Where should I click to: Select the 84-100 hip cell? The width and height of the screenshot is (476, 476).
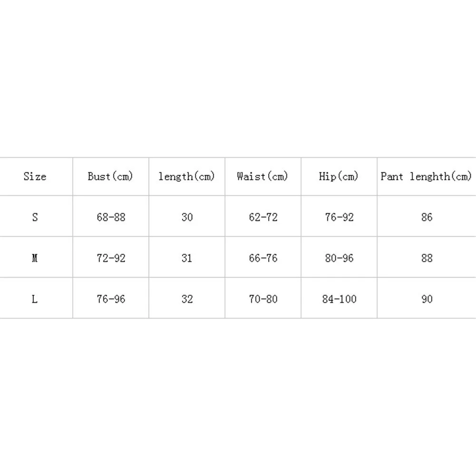[x=339, y=299]
